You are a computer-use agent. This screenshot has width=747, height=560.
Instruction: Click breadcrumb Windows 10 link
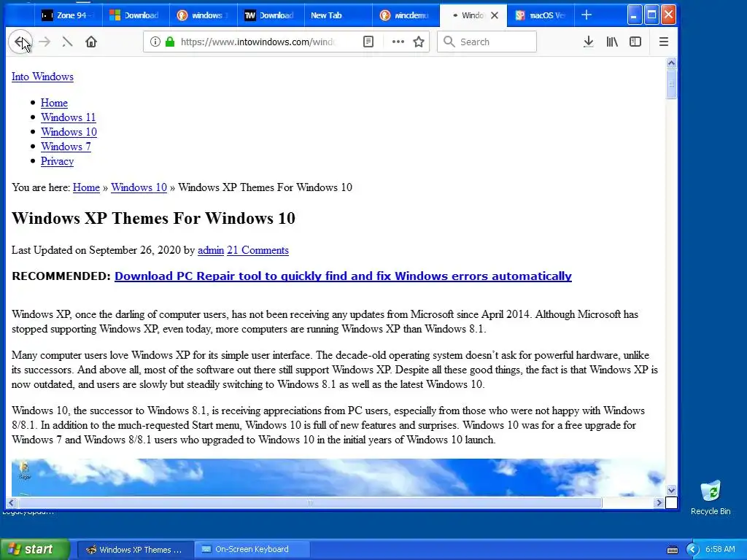coord(139,187)
